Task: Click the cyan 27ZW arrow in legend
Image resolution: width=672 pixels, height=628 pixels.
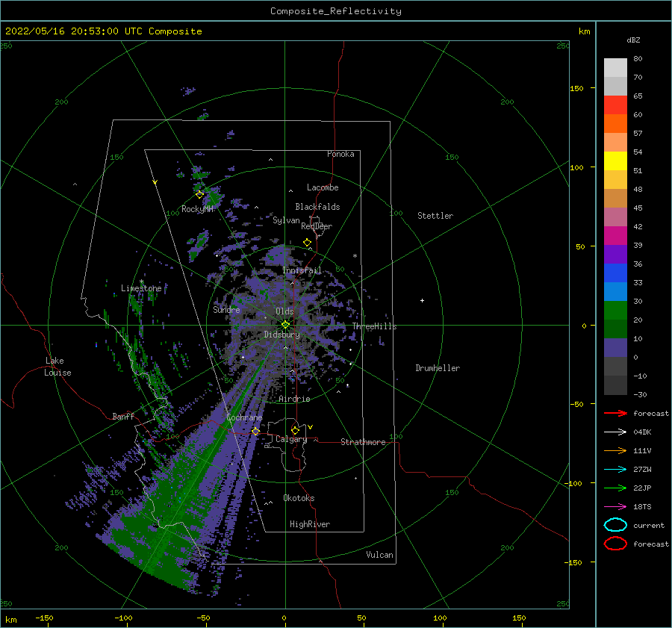Action: tap(615, 470)
